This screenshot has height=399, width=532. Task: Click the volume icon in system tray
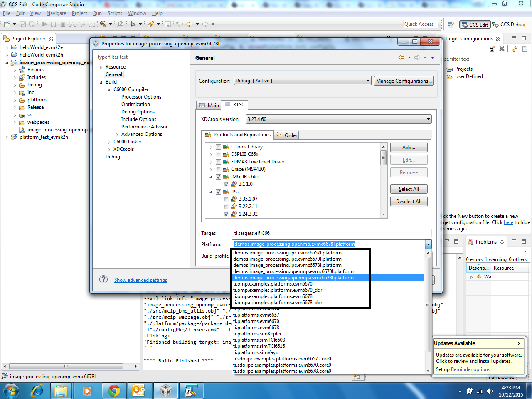tap(490, 391)
